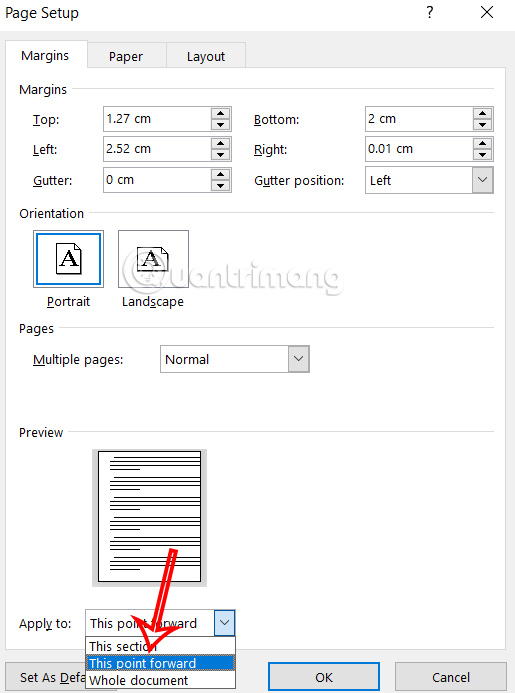Click the OK button
Viewport: 515px width, 693px height.
(x=324, y=677)
